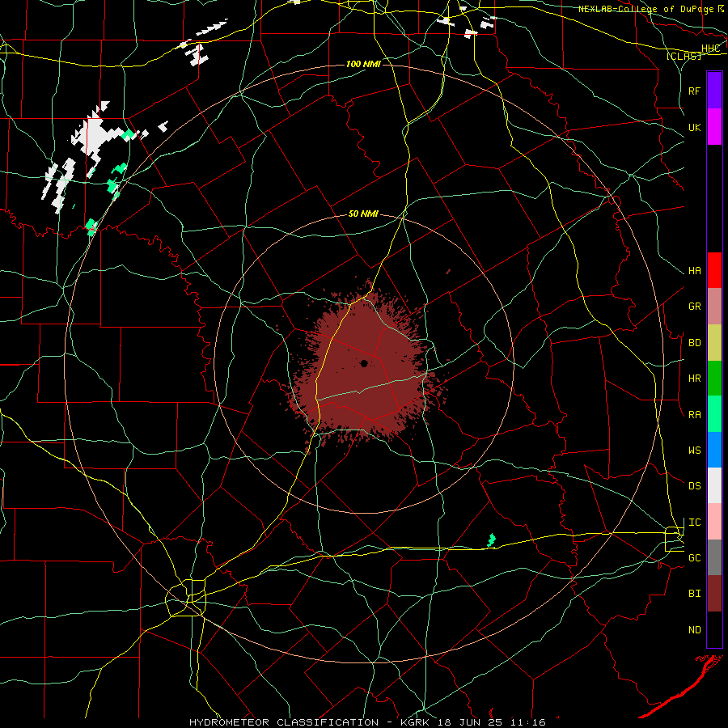Click the blue WS legend swatch
The width and height of the screenshot is (728, 728).
tap(714, 450)
